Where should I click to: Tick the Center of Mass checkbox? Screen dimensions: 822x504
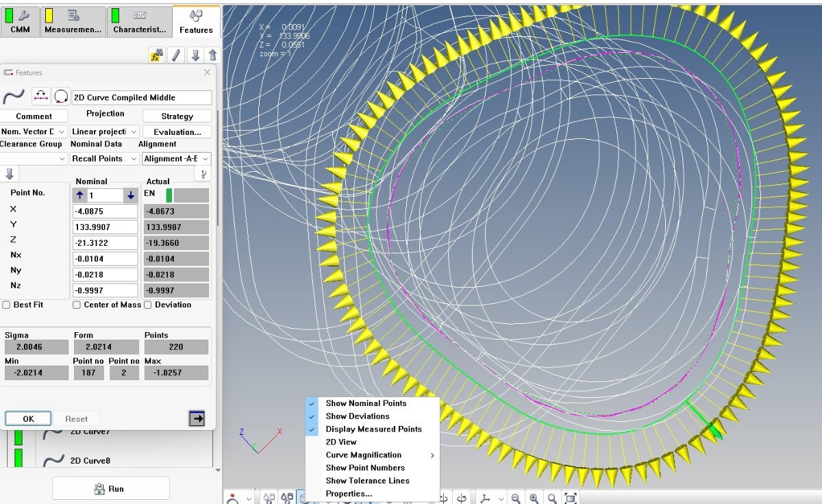click(77, 305)
